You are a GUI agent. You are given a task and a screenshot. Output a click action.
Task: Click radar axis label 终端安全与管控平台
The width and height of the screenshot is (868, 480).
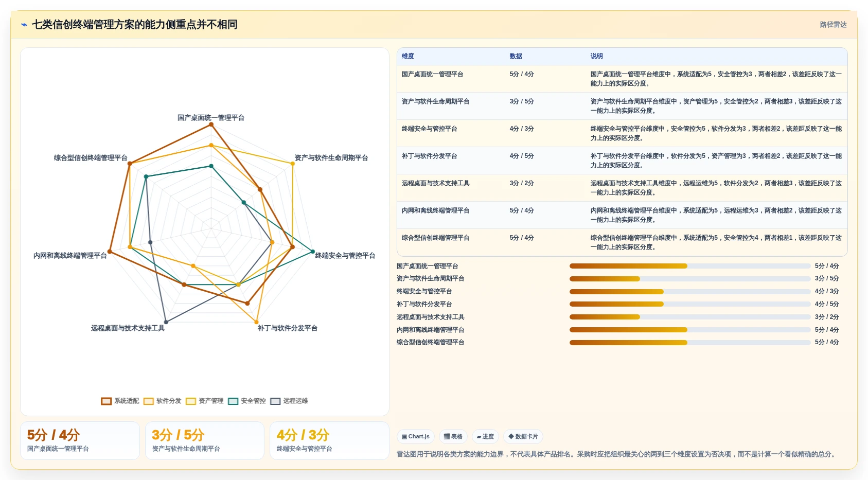tap(345, 256)
